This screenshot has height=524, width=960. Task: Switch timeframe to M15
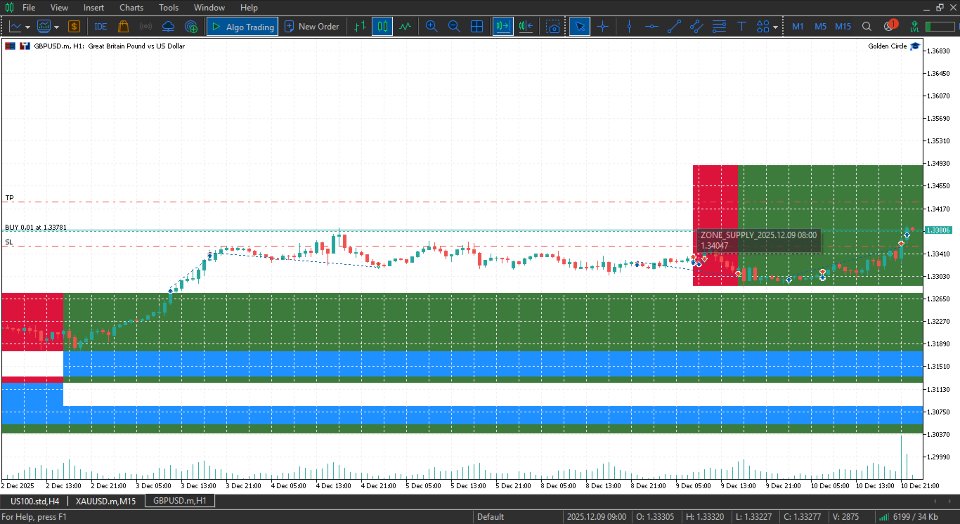(843, 26)
